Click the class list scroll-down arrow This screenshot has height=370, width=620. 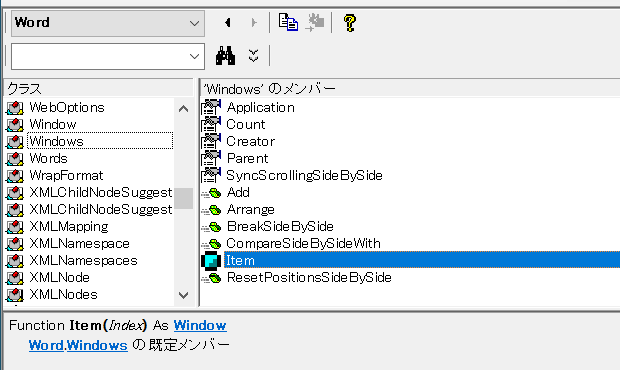[183, 295]
